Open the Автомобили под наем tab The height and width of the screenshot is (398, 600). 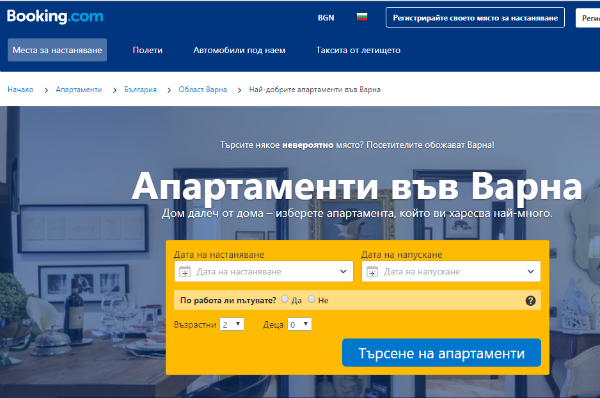(x=239, y=50)
